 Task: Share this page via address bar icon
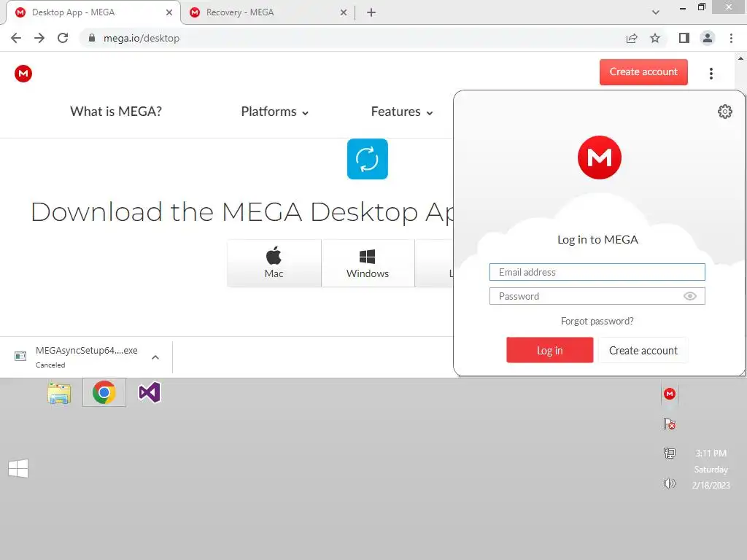(x=632, y=38)
